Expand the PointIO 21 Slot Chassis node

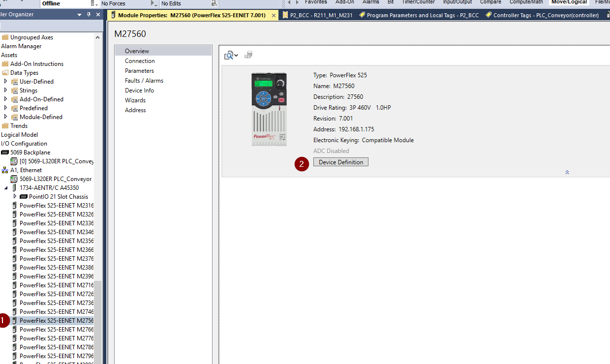pos(15,197)
